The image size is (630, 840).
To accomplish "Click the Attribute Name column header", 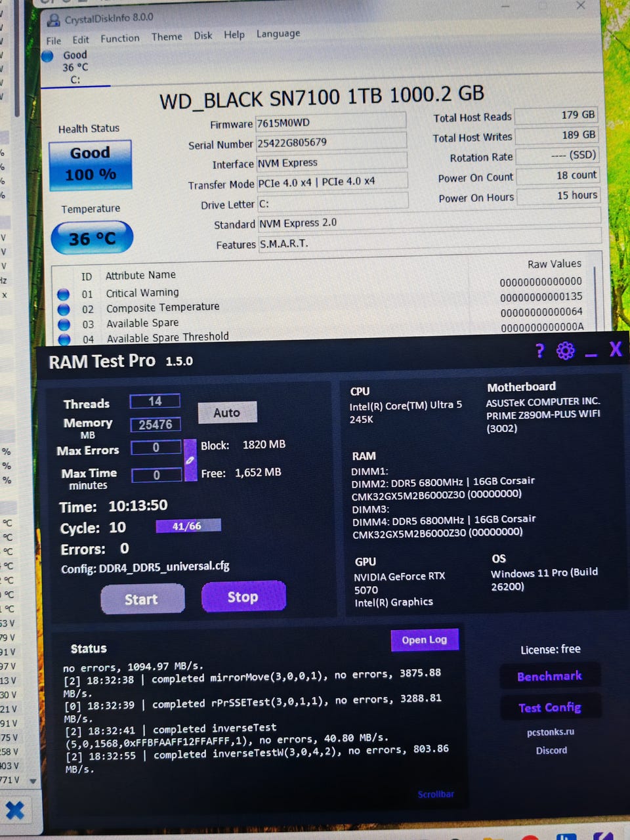I will [140, 275].
